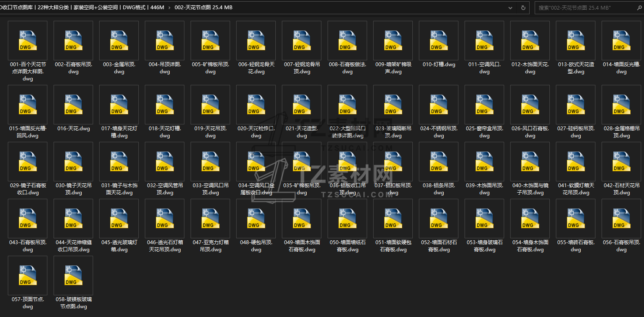The width and height of the screenshot is (644, 317).
Task: Select the label 046-透光石灯箱天花吊顶.dwg
Action: point(165,246)
